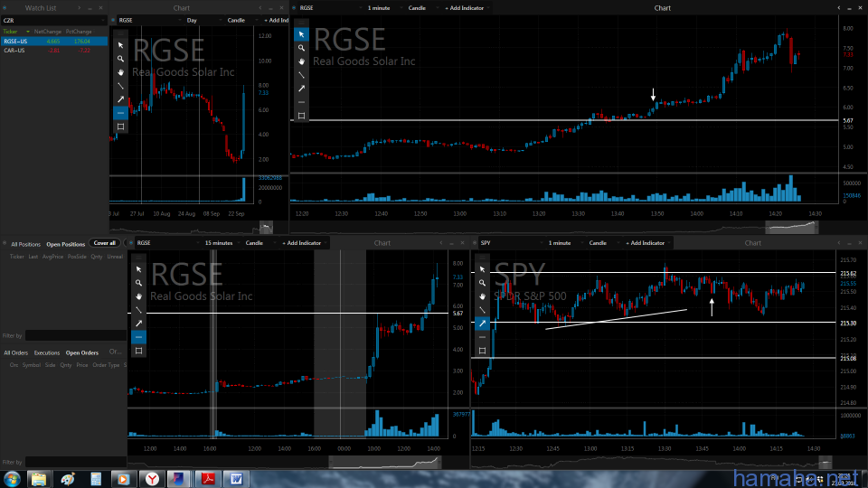
Task: Select the horizontal line tool in RGSE Day chart
Action: [120, 113]
